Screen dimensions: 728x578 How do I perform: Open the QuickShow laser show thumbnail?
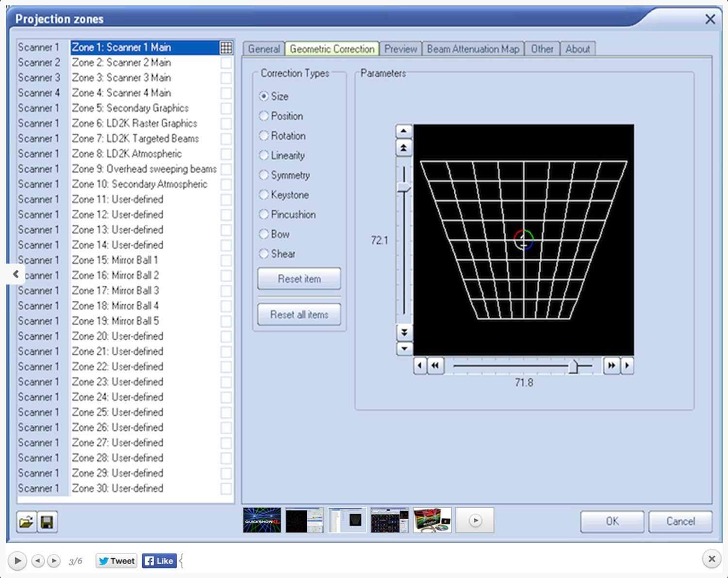pos(262,520)
